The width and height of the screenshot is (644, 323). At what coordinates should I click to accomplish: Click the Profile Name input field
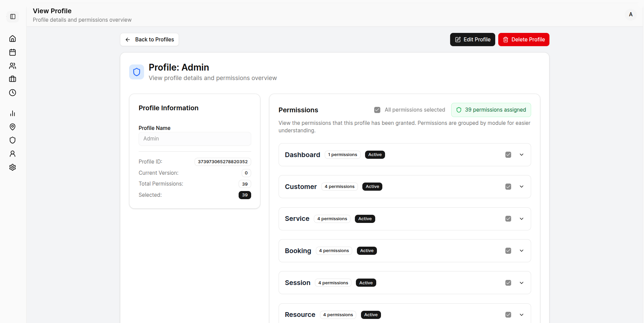point(195,138)
